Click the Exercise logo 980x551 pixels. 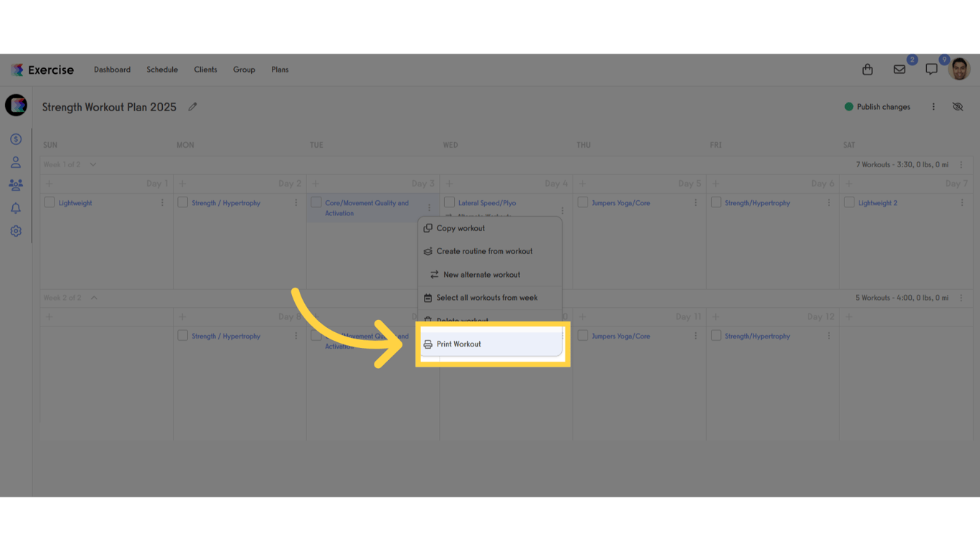[42, 70]
